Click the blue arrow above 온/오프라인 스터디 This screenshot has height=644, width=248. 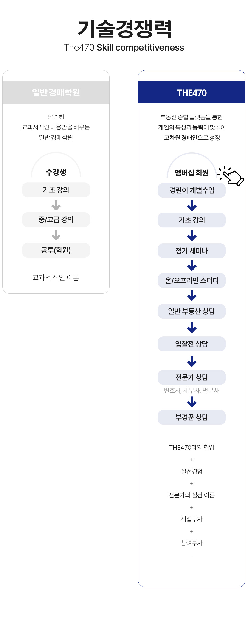pyautogui.click(x=192, y=265)
